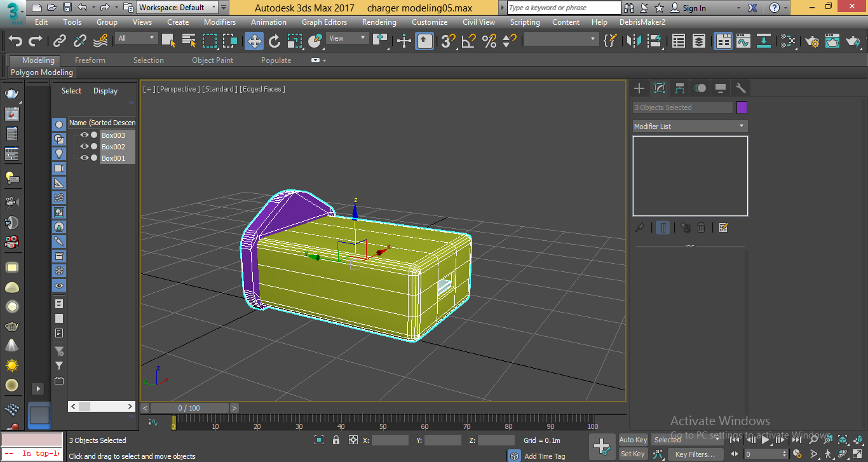Click Remove Modifier trash icon
The width and height of the screenshot is (868, 462).
[702, 228]
